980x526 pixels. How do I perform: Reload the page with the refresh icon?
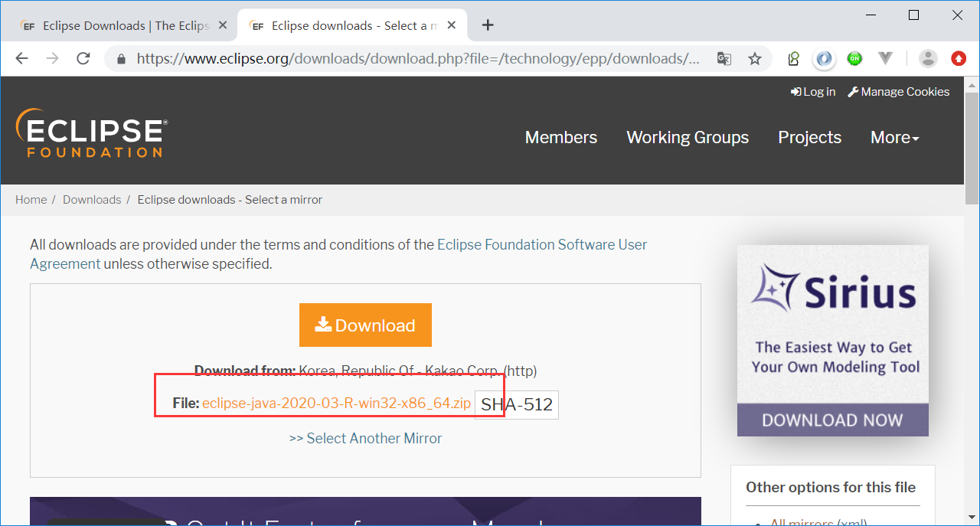pos(83,58)
